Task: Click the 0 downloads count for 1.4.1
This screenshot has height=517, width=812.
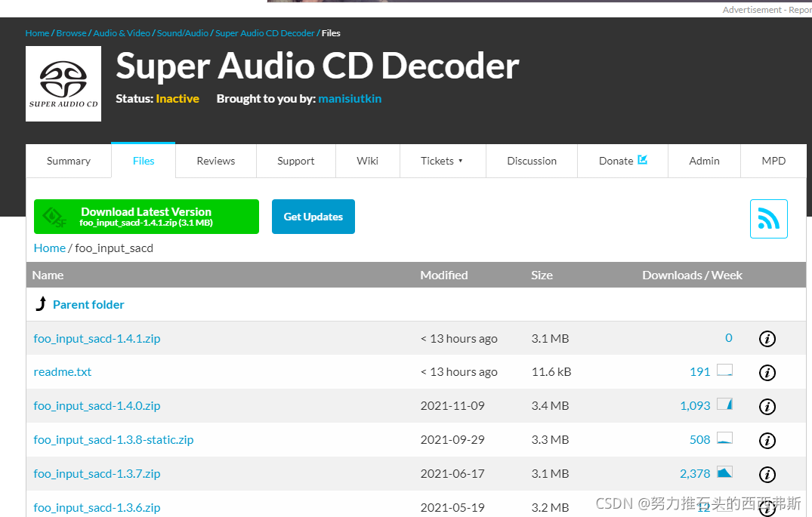Action: 729,338
